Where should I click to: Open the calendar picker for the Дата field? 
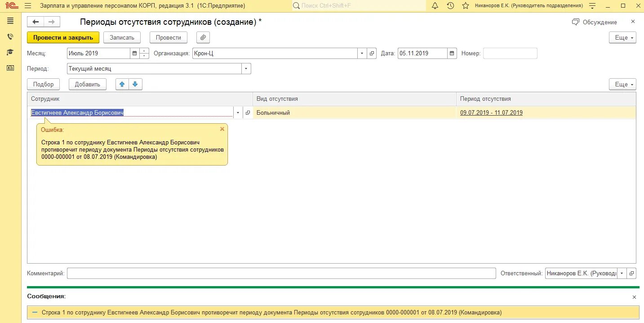tap(452, 53)
